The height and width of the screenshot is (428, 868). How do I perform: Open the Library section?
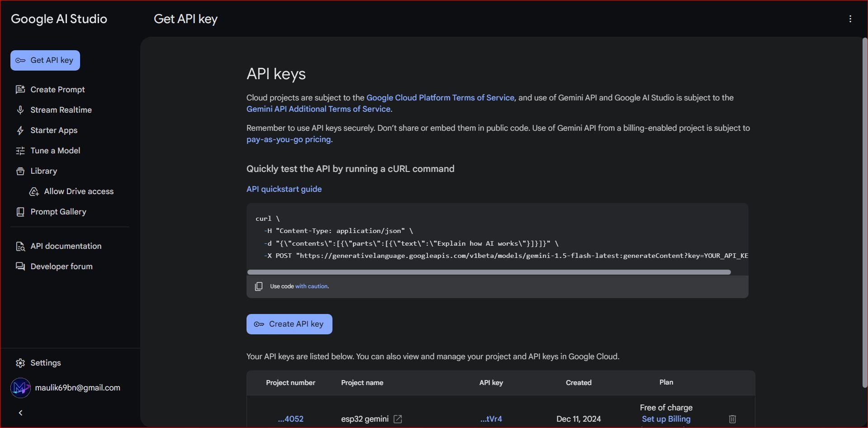click(x=43, y=171)
